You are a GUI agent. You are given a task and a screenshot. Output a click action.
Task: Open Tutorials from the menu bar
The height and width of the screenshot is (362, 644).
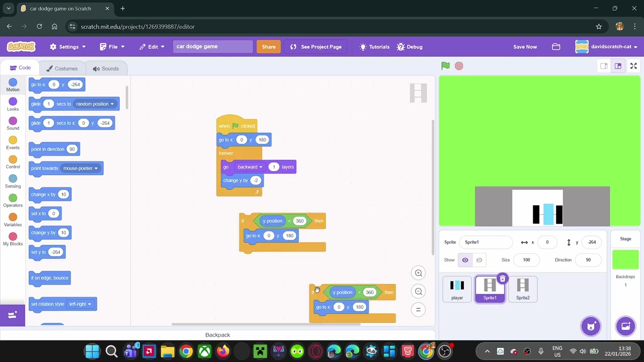pyautogui.click(x=374, y=47)
